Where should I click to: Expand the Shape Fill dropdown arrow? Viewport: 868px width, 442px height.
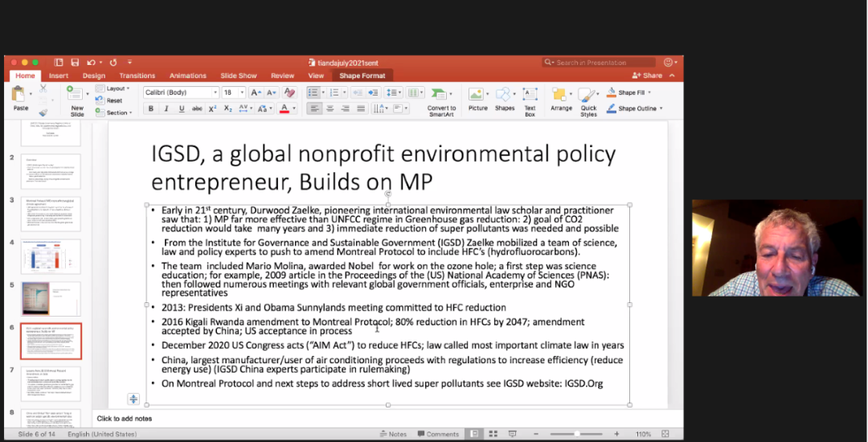pyautogui.click(x=649, y=92)
